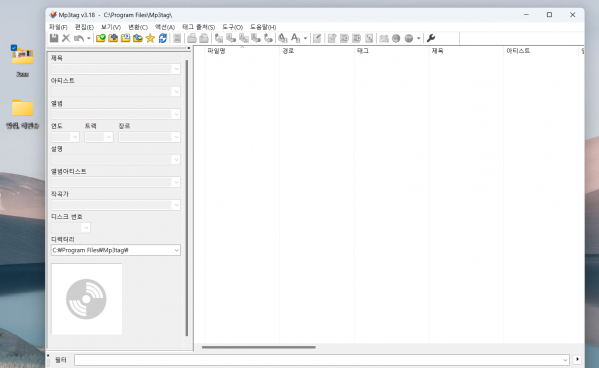
Task: Click the Text file - Tag converter icon
Action: pos(256,38)
